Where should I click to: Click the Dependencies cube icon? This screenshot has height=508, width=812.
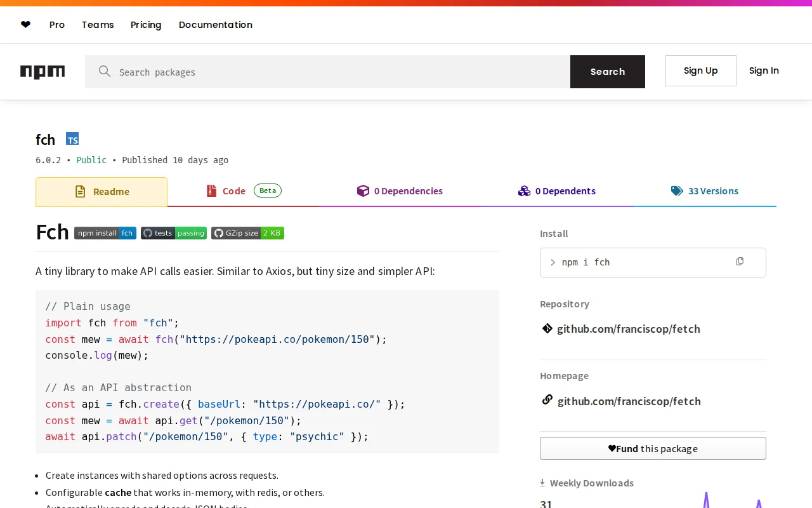tap(363, 190)
